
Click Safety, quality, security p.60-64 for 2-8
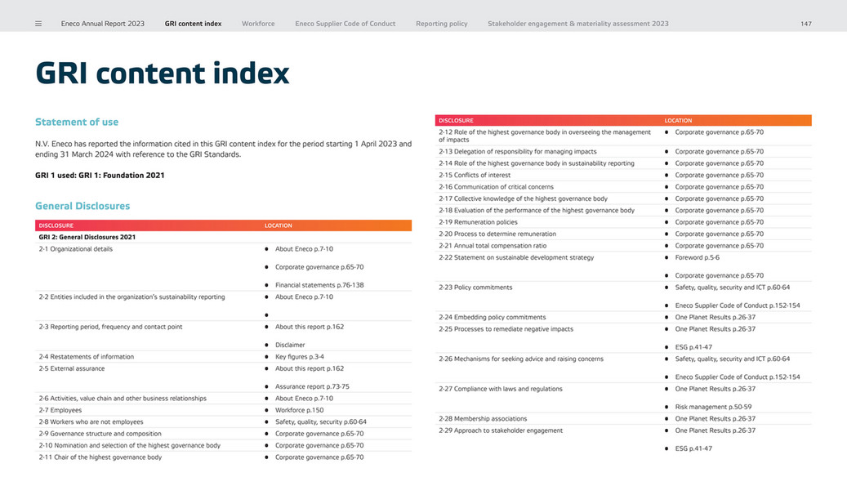(x=321, y=421)
